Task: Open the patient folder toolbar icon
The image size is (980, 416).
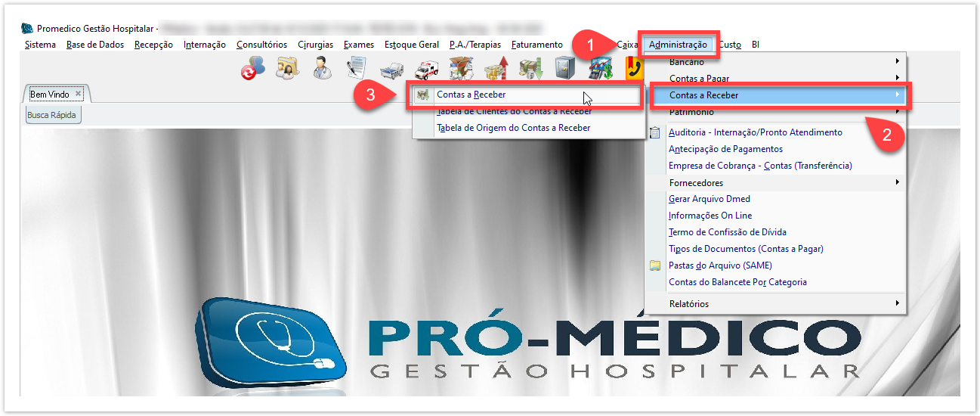Action: tap(287, 69)
